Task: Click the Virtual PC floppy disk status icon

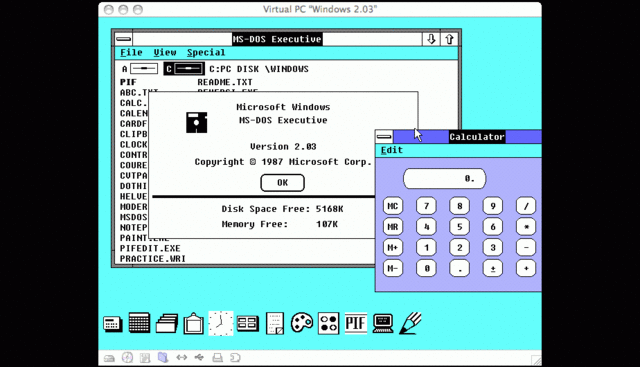Action: point(145,358)
